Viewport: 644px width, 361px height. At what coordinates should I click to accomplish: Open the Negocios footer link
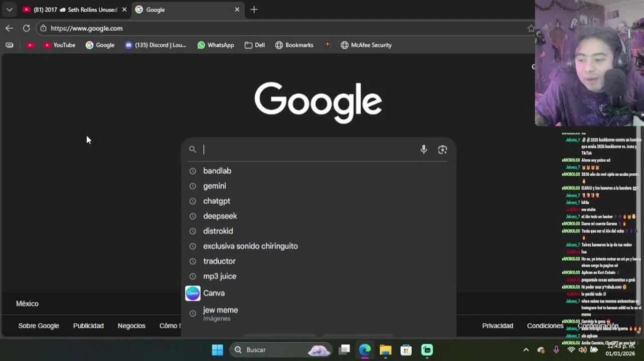pyautogui.click(x=131, y=326)
